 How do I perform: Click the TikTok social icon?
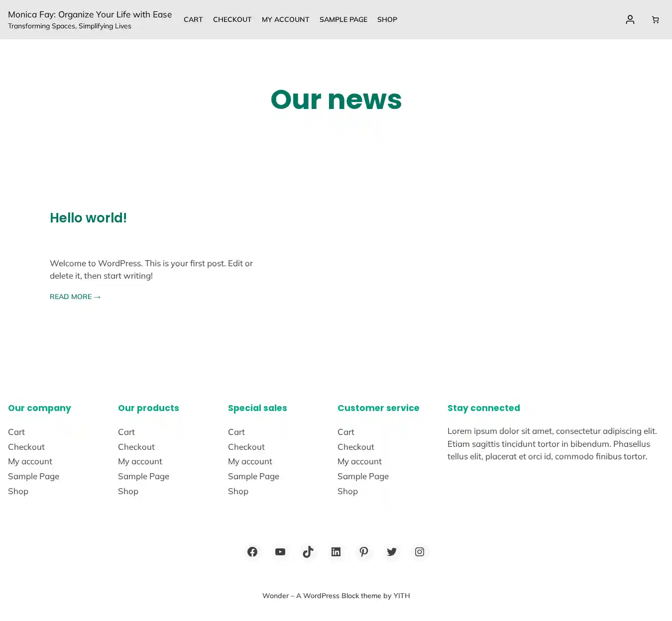tap(308, 552)
